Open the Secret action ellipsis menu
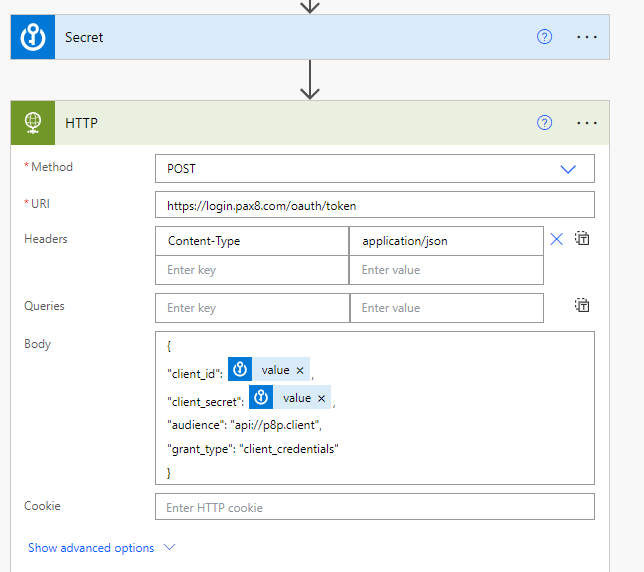Image resolution: width=644 pixels, height=572 pixels. click(587, 37)
